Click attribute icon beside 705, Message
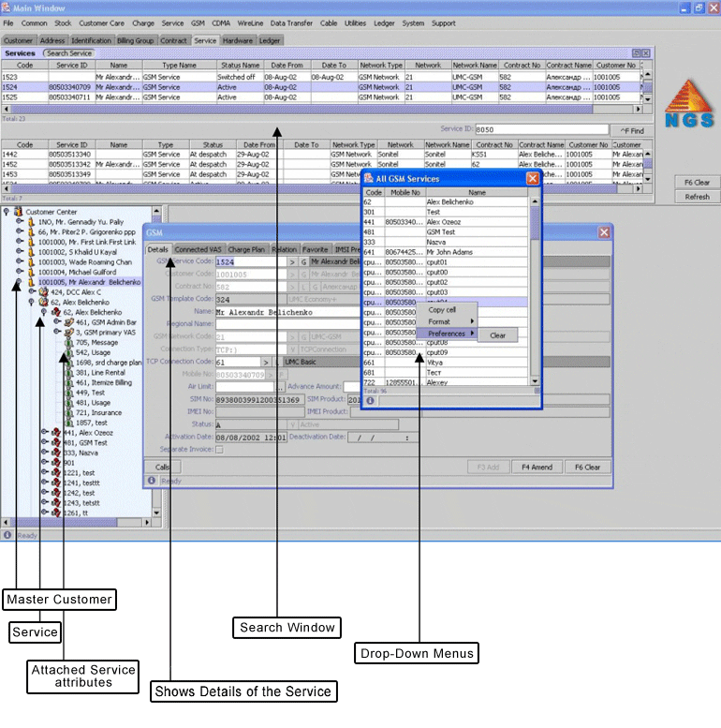Screen dimensions: 721x728 [x=68, y=343]
